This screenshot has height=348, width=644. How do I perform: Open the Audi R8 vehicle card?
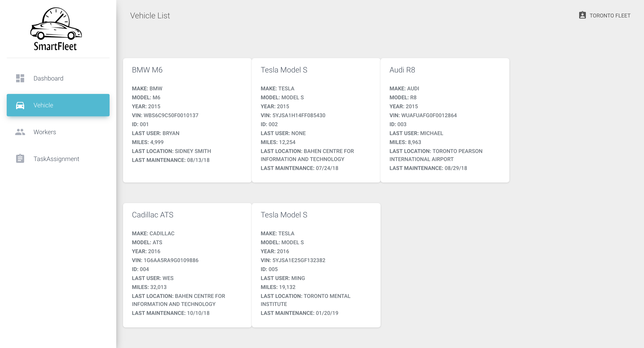(x=402, y=70)
